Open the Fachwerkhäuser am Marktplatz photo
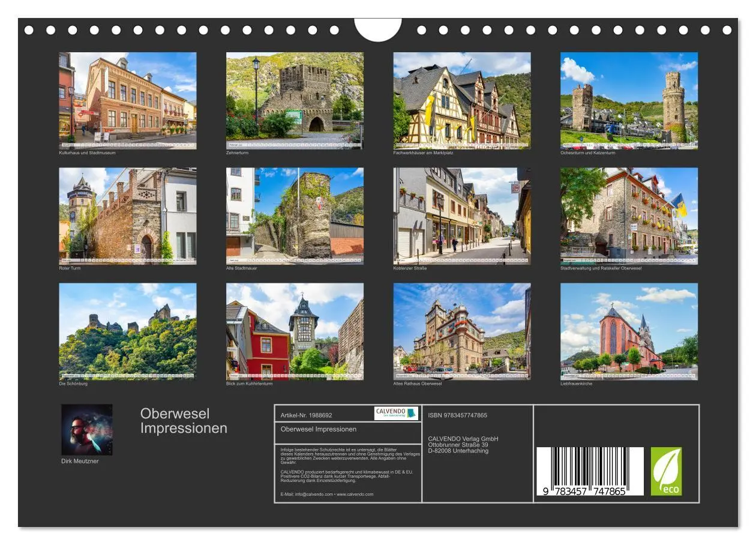 coord(462,100)
